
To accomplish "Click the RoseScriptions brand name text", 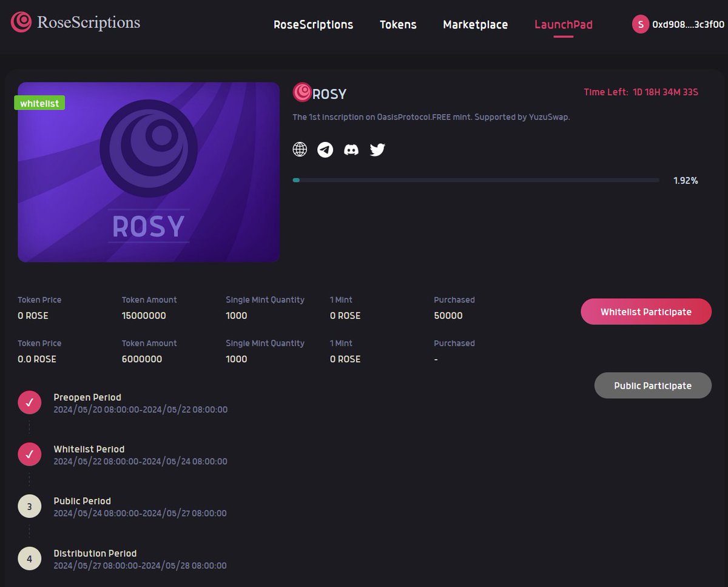I will point(89,22).
